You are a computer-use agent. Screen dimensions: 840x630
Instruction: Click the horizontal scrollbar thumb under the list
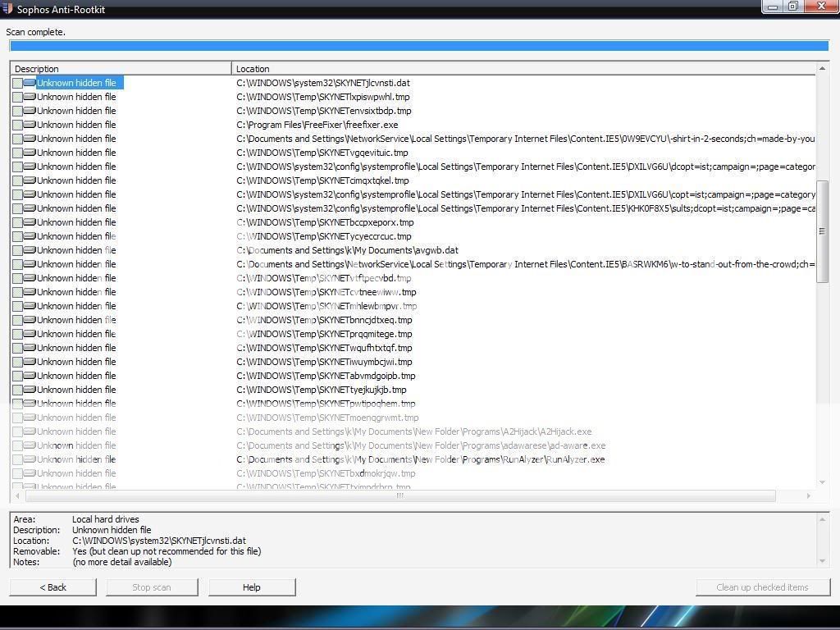(x=400, y=496)
